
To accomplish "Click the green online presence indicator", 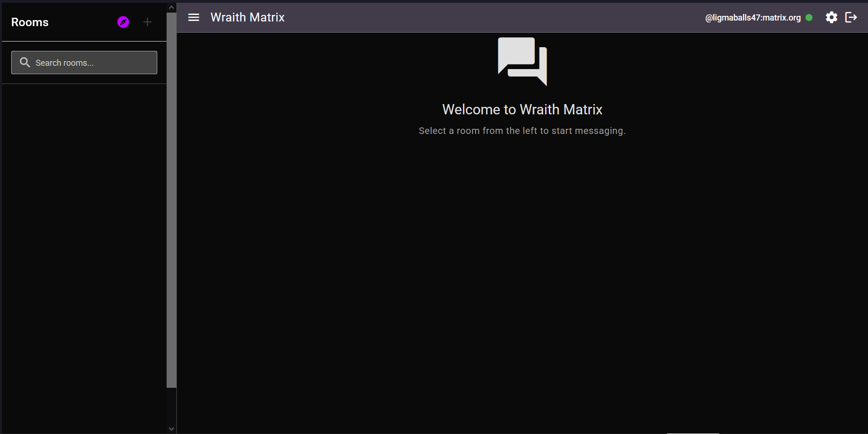I will 810,17.
